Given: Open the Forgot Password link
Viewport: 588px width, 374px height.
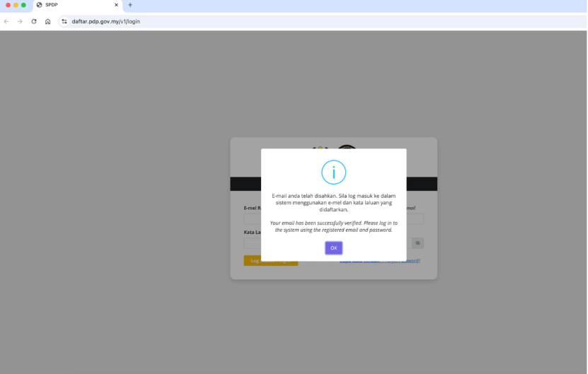Looking at the screenshot, I should point(380,261).
